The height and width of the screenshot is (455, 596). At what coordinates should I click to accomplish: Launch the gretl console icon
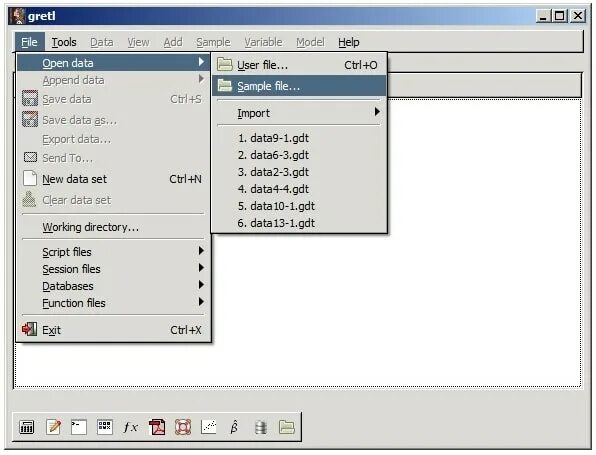(x=79, y=427)
